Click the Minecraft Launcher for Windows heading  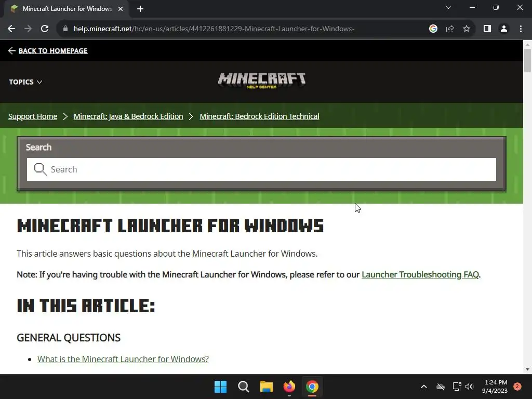170,226
